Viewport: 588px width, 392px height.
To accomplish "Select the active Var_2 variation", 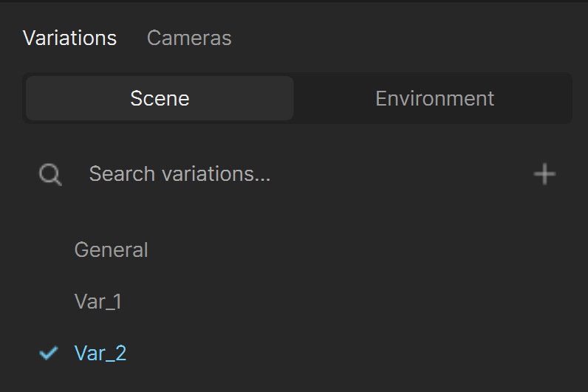I will click(100, 353).
